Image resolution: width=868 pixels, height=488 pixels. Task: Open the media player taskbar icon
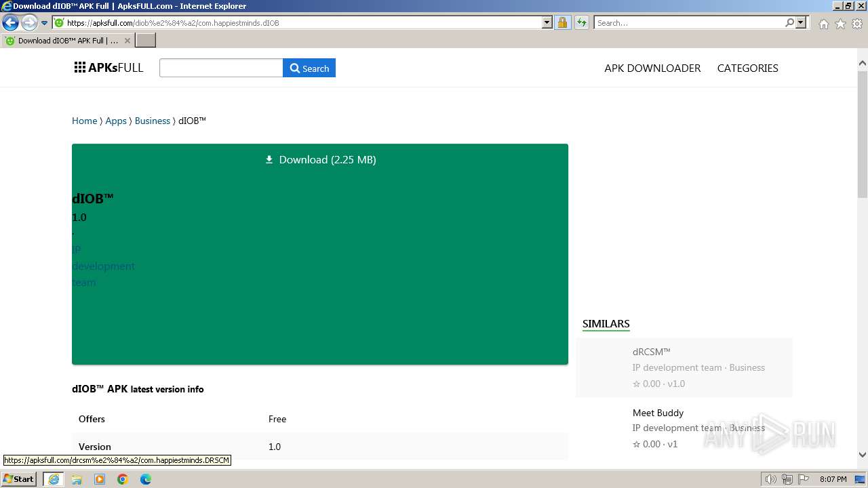coord(100,479)
